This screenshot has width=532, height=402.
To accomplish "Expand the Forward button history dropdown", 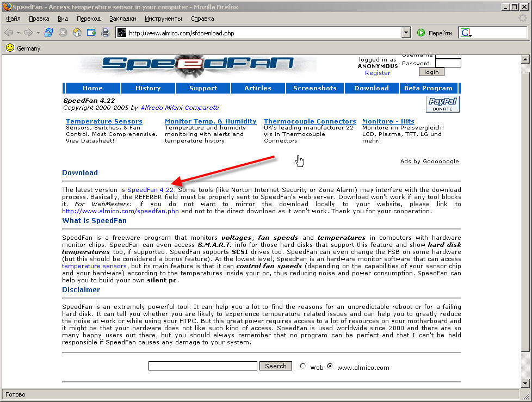I will coord(38,33).
